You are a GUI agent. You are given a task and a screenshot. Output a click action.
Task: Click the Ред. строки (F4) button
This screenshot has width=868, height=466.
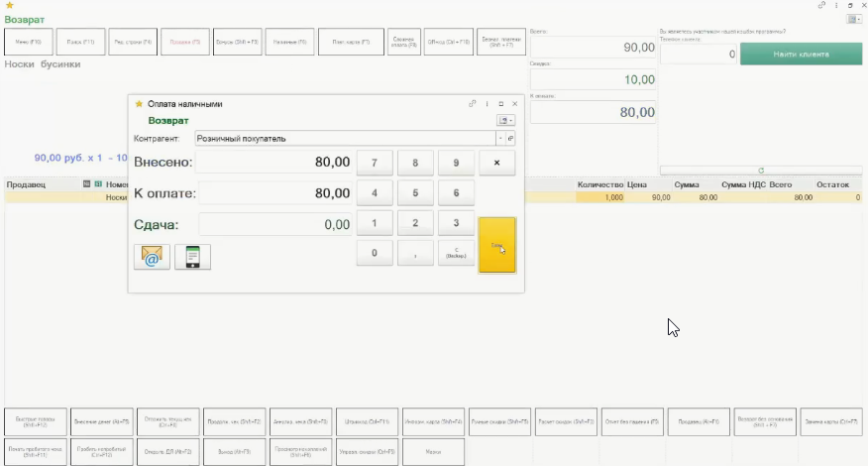pyautogui.click(x=133, y=42)
